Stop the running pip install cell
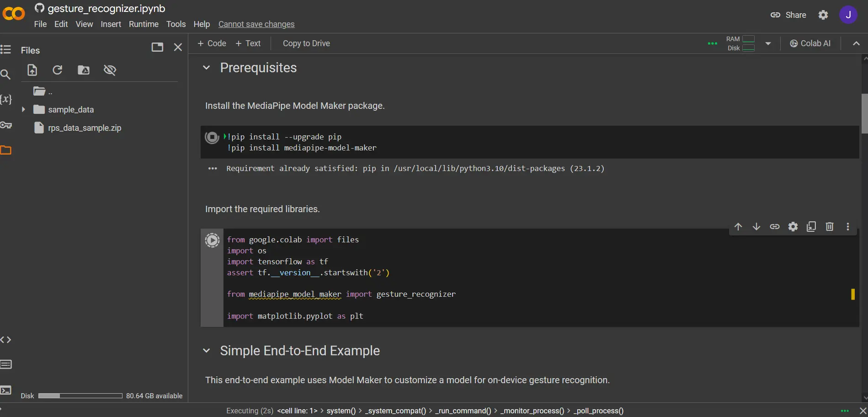This screenshot has width=868, height=417. click(212, 137)
